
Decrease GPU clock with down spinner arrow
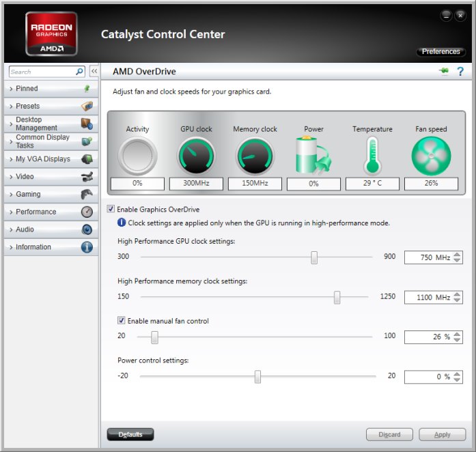(457, 260)
